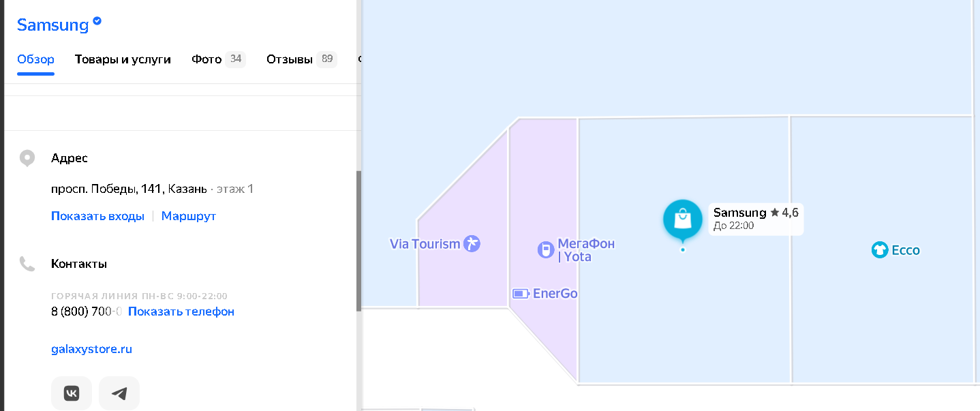Open the galaxystore.ru website link
Screen dimensions: 980x411
(91, 349)
